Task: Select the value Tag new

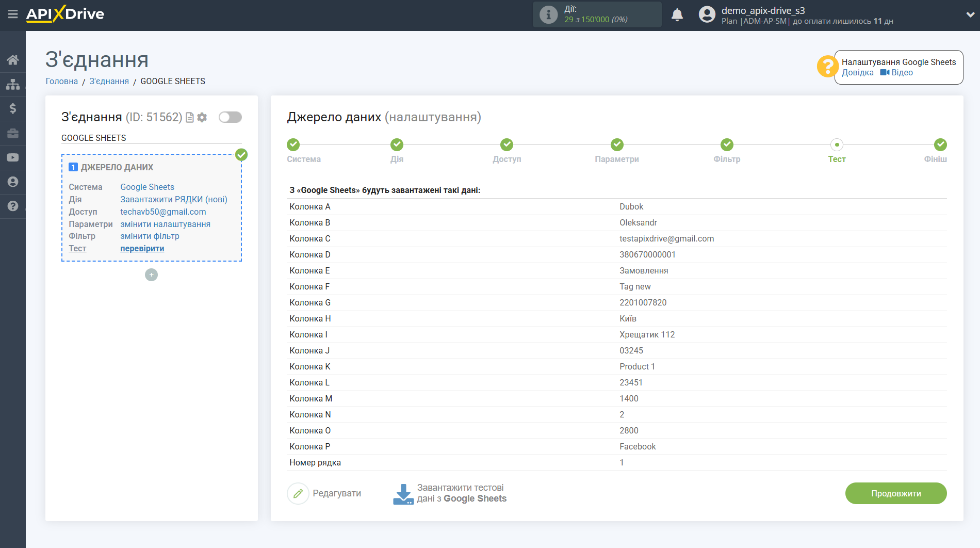Action: (635, 287)
